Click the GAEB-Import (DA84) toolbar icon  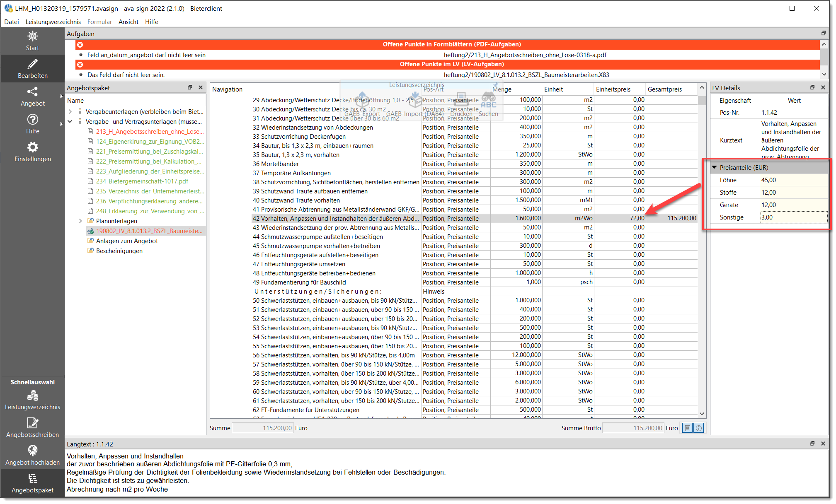point(415,104)
